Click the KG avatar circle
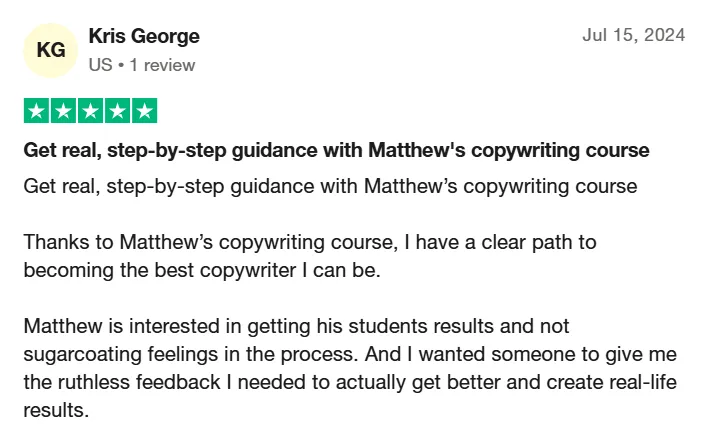707x442 pixels. click(x=50, y=51)
